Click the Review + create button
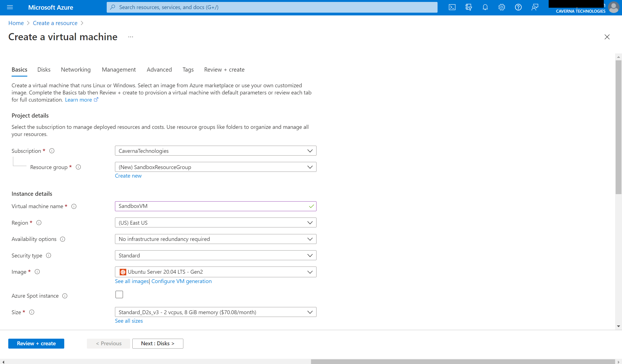The image size is (622, 364). pyautogui.click(x=36, y=343)
